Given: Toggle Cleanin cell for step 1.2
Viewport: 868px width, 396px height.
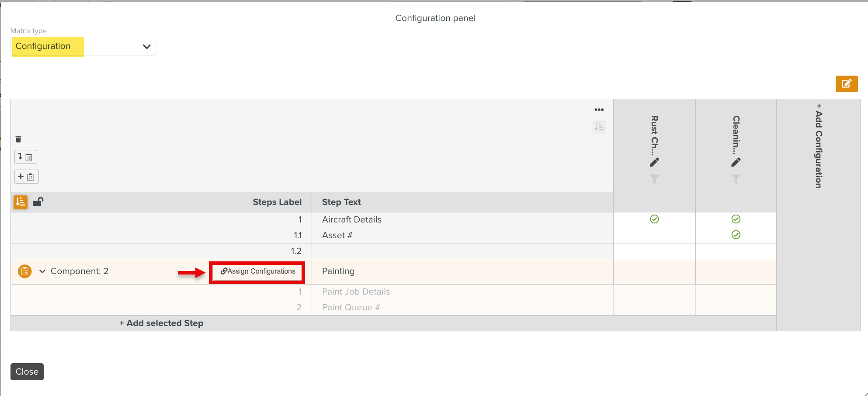Looking at the screenshot, I should [x=736, y=251].
